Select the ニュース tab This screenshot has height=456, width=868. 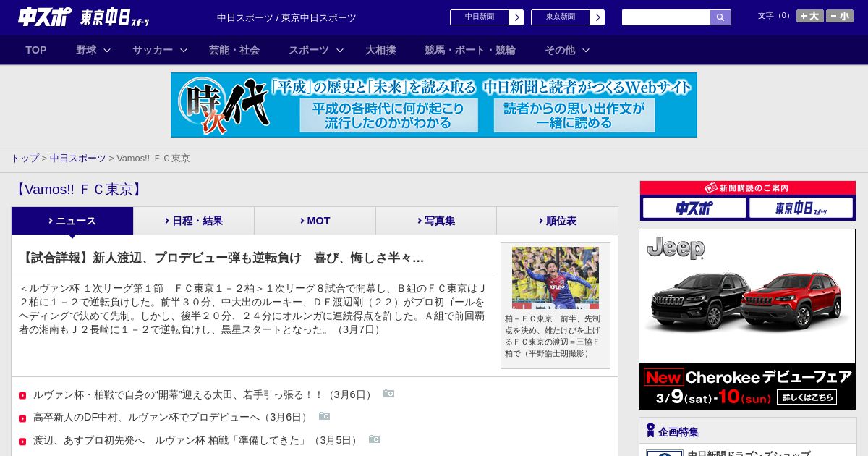[72, 221]
